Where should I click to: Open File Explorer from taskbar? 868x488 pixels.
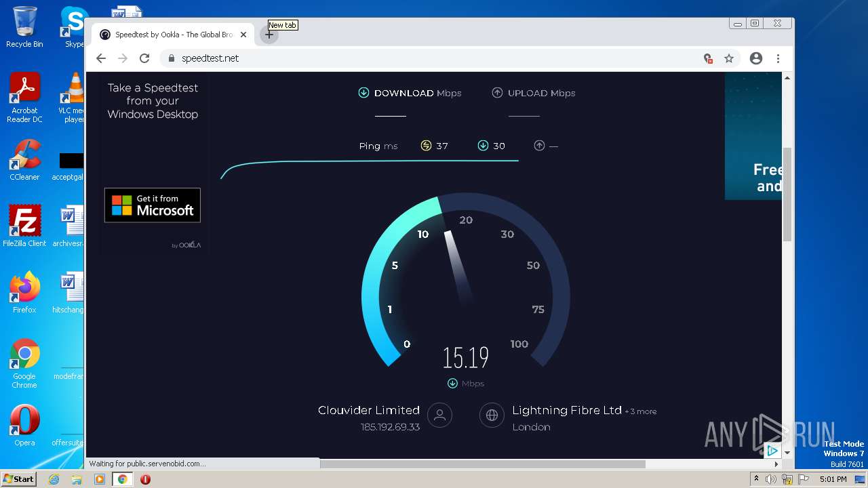click(x=77, y=479)
